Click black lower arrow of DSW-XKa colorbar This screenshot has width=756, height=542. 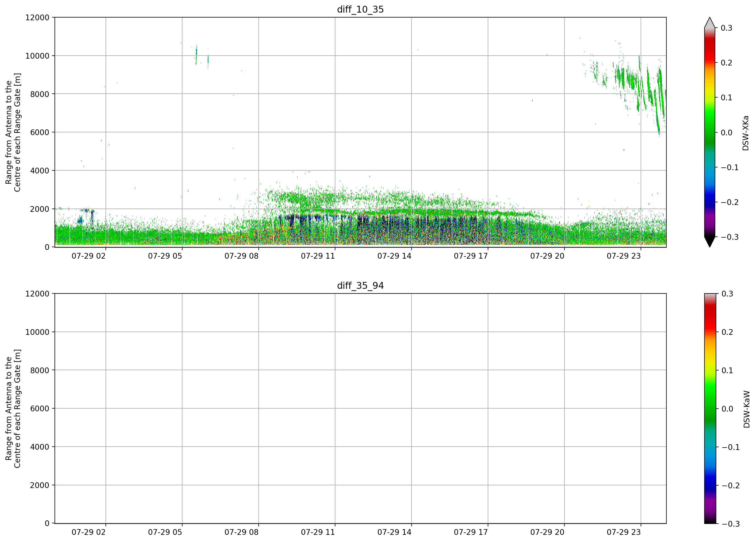(710, 242)
